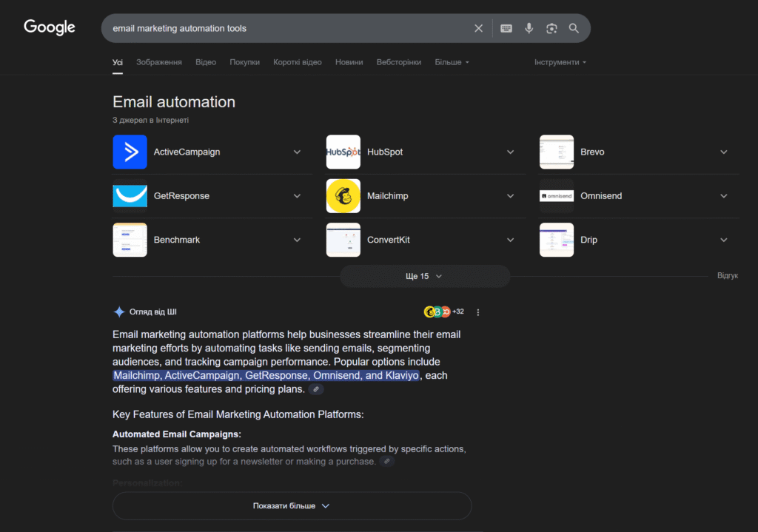
Task: Switch to the Новини tab
Action: [349, 62]
